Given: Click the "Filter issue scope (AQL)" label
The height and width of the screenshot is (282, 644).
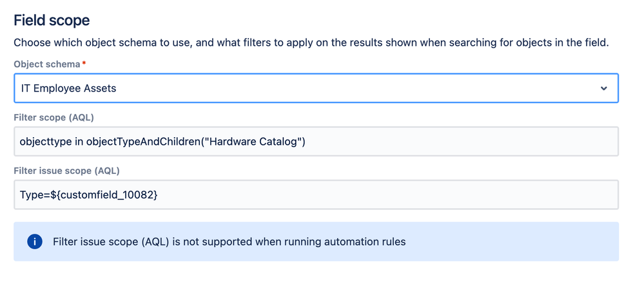Looking at the screenshot, I should (x=66, y=171).
